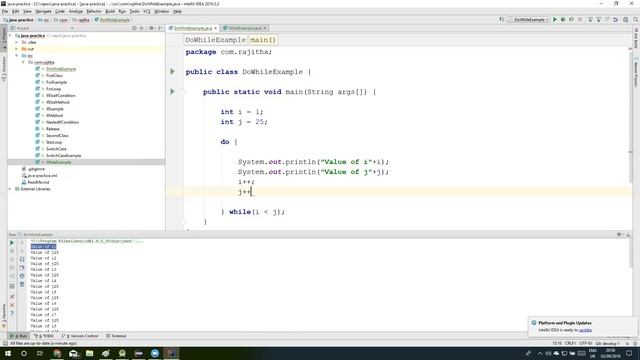Revert changes with the toolbar undo-arrow icon
The image size is (640, 360).
(x=616, y=19)
